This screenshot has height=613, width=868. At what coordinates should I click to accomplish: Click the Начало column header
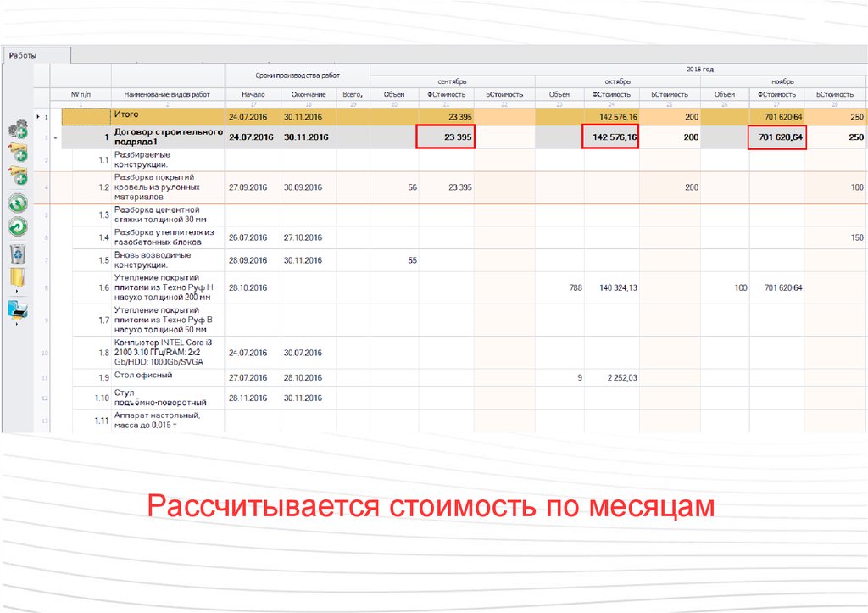pyautogui.click(x=253, y=95)
